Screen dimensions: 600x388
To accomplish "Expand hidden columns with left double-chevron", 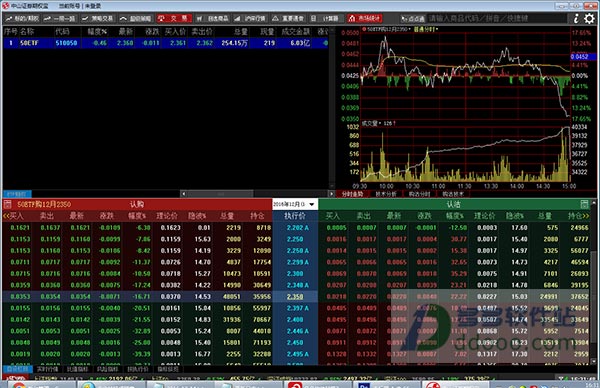I will pos(5,216).
